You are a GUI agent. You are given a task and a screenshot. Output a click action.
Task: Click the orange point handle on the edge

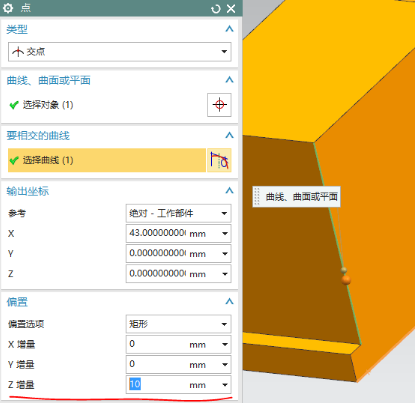coord(346,280)
